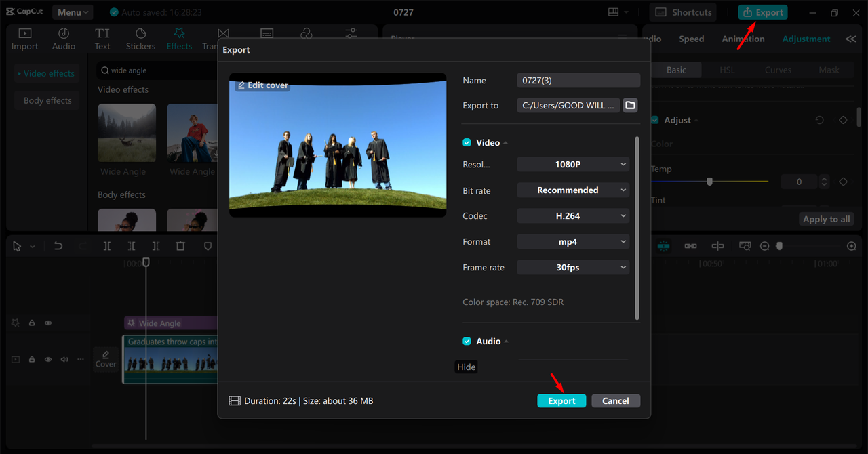Open the layout icon in the title bar
The image size is (868, 454).
click(614, 12)
